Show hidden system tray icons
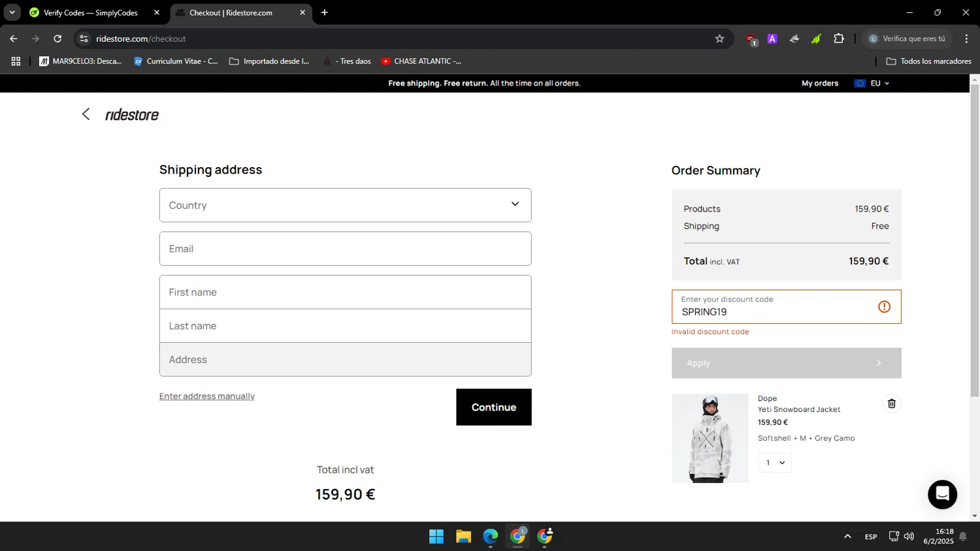Viewport: 980px width, 551px height. pos(847,537)
